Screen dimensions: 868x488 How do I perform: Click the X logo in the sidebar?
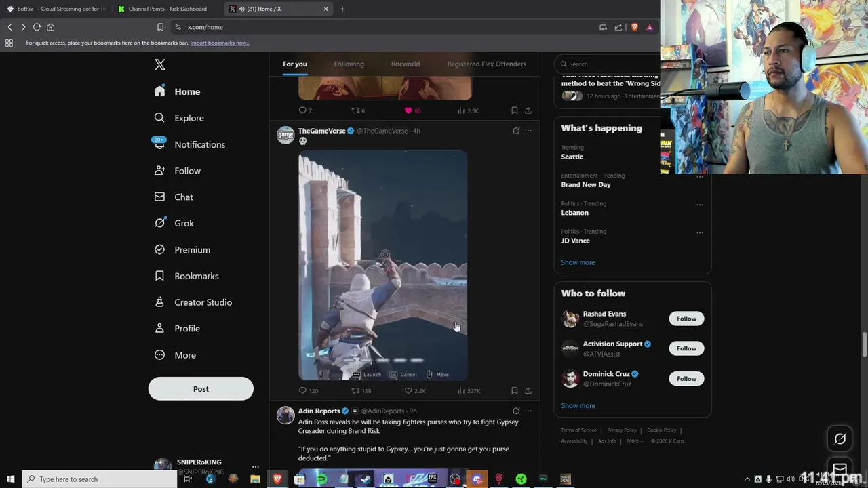[x=159, y=64]
